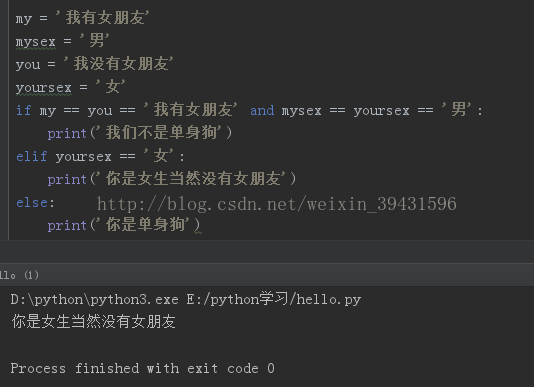Click the 'elif' keyword

point(32,156)
